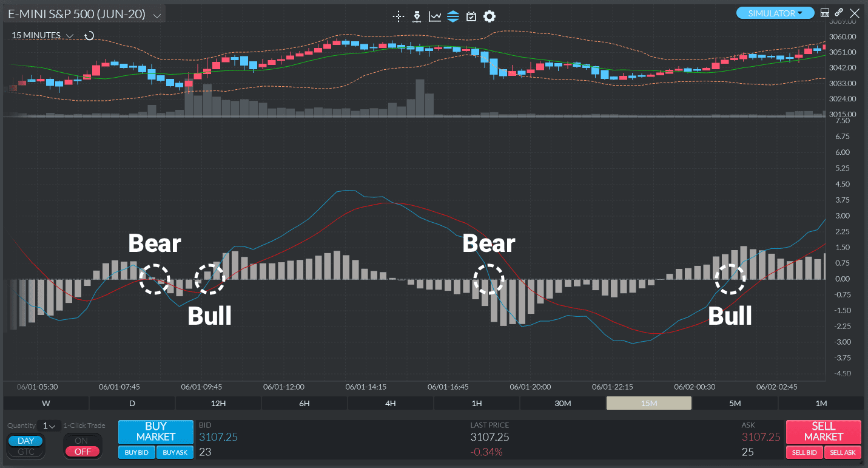Open the Quantity value selector

pos(48,426)
